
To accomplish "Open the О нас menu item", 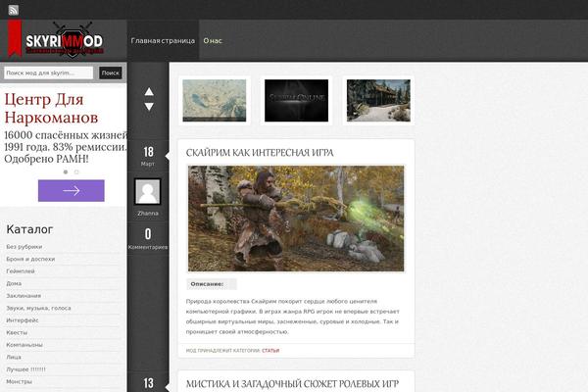I will tap(213, 40).
